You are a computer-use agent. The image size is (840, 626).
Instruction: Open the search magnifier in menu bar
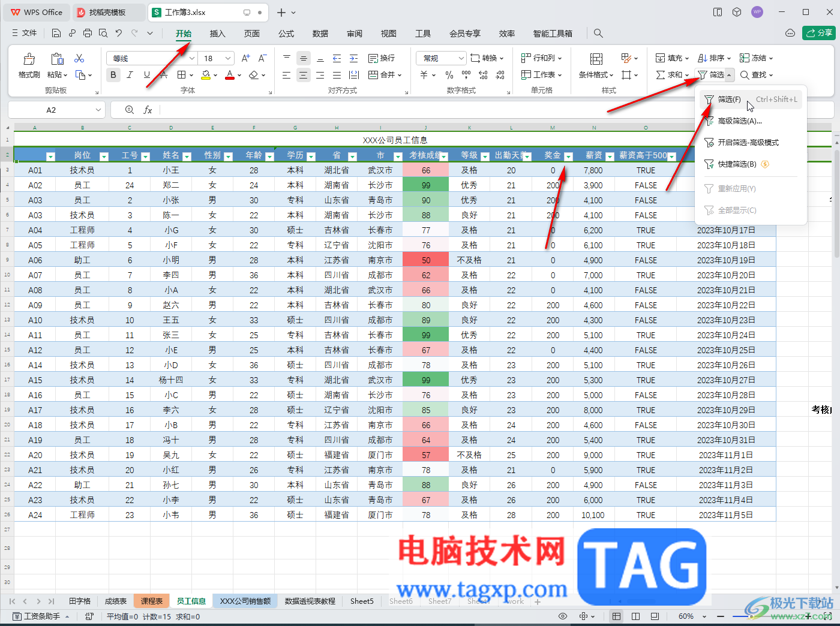(x=598, y=34)
